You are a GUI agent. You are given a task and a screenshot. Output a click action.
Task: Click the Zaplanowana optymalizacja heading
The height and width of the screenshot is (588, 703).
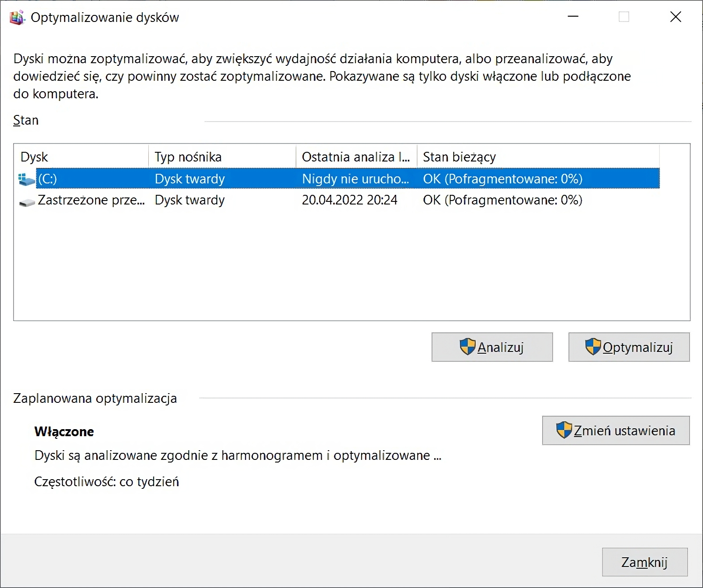click(94, 398)
